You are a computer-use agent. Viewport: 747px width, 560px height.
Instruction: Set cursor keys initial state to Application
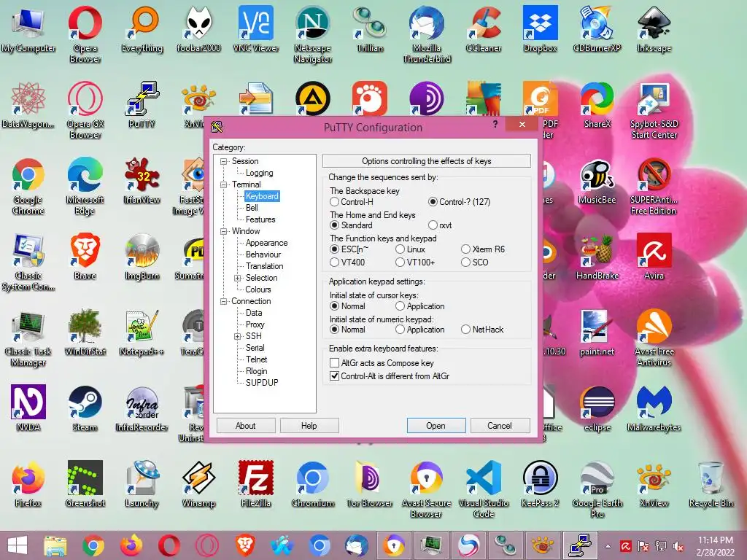click(419, 306)
